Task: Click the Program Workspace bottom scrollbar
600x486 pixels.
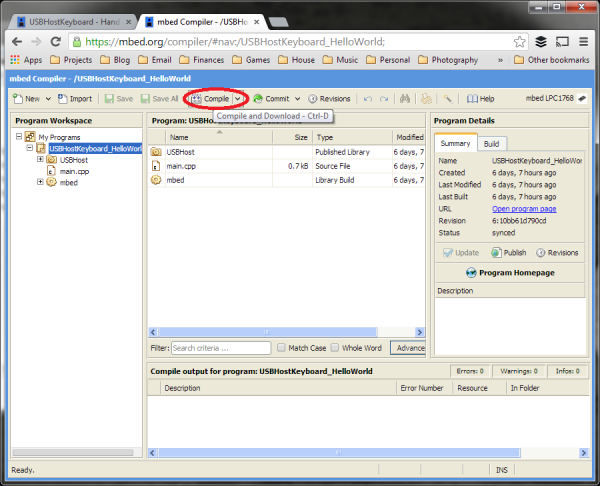Action: (73, 452)
